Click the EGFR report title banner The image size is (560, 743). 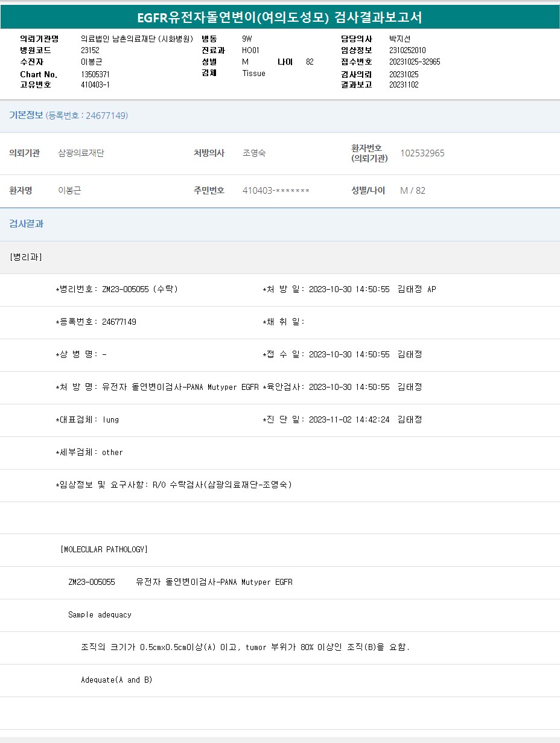pyautogui.click(x=279, y=18)
